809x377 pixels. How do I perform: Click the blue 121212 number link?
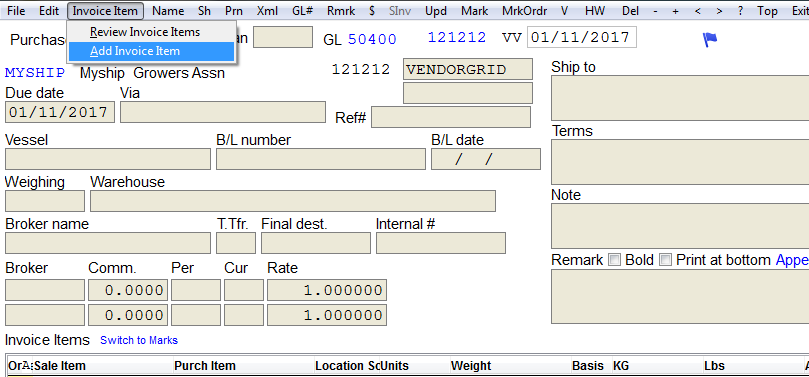[x=457, y=37]
